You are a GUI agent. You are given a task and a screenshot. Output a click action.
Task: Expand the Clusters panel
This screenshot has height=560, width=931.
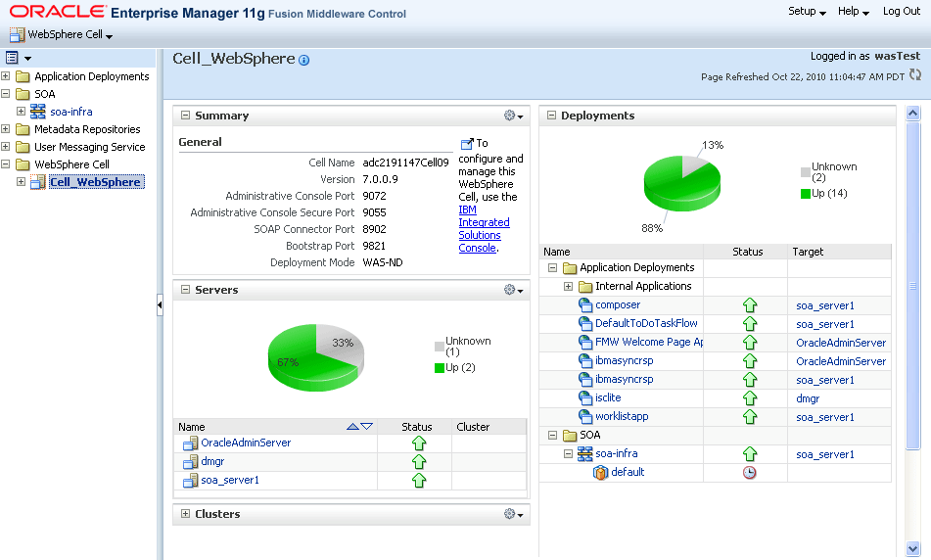coord(185,514)
